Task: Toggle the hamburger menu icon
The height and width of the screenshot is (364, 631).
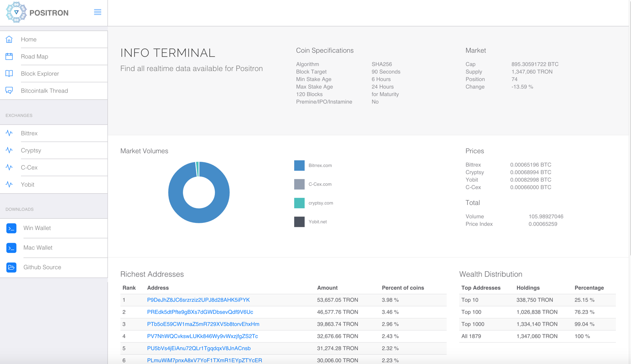Action: [97, 12]
